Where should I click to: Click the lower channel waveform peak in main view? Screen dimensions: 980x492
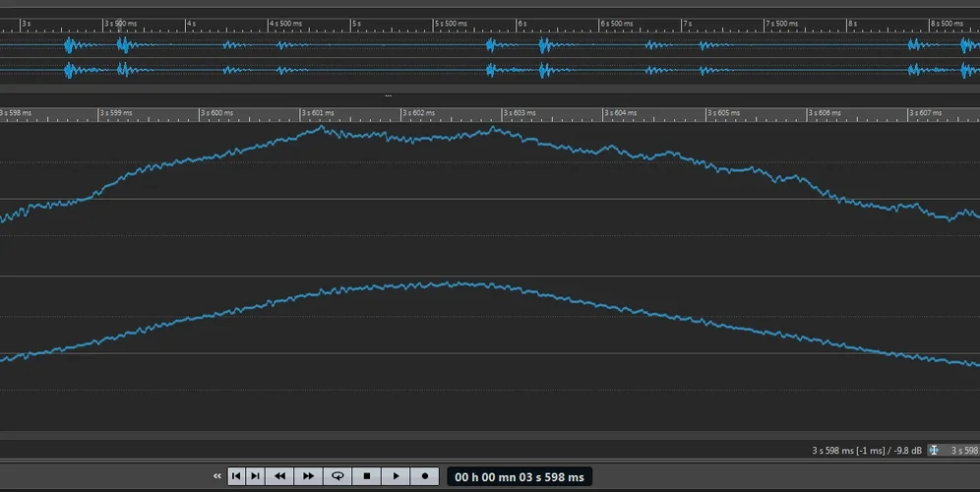coord(448,283)
